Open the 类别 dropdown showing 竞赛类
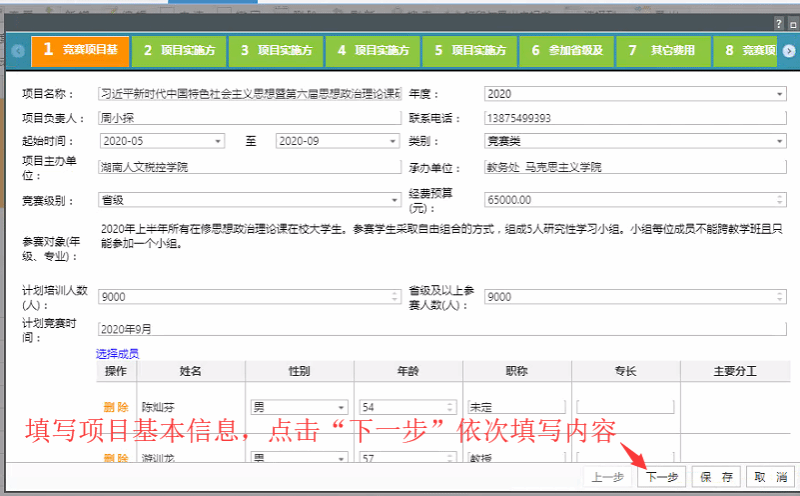The image size is (800, 496). click(x=779, y=142)
